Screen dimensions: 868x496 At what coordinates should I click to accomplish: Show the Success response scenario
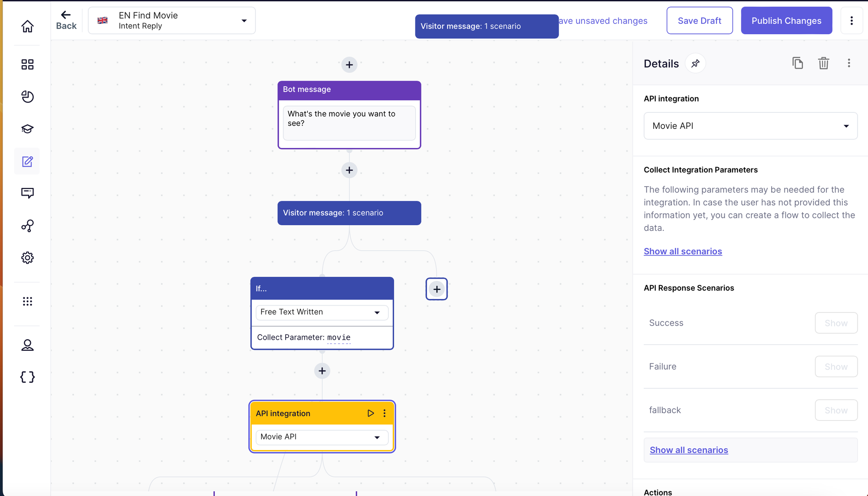point(835,323)
